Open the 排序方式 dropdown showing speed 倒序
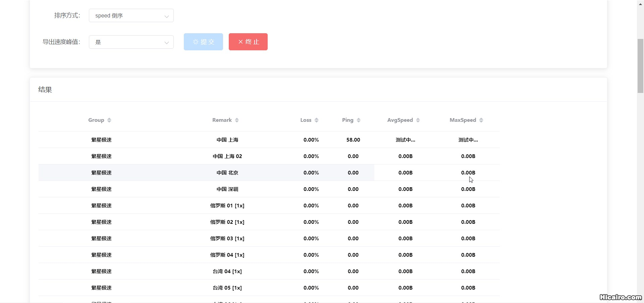 click(x=131, y=16)
